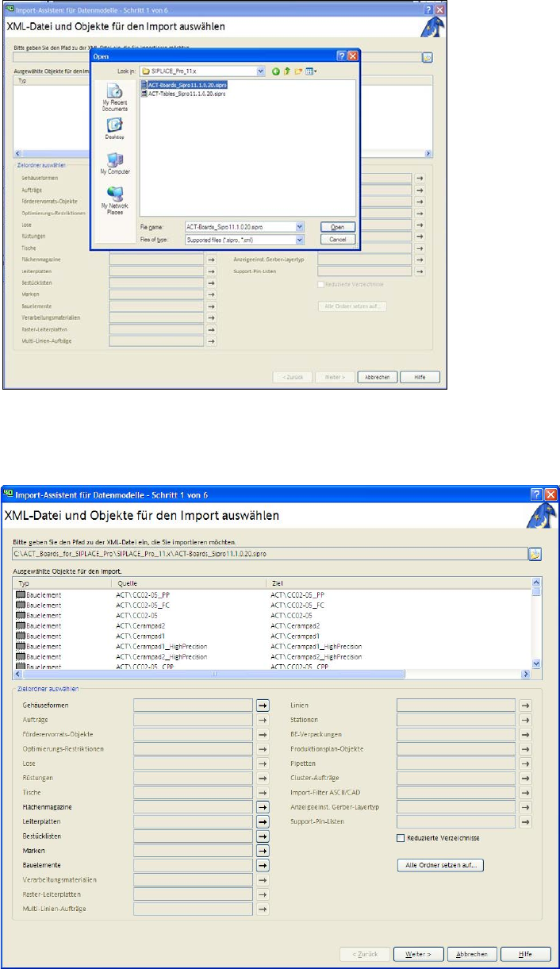Open My Computer in the Open dialog
The image size is (560, 969).
(114, 163)
